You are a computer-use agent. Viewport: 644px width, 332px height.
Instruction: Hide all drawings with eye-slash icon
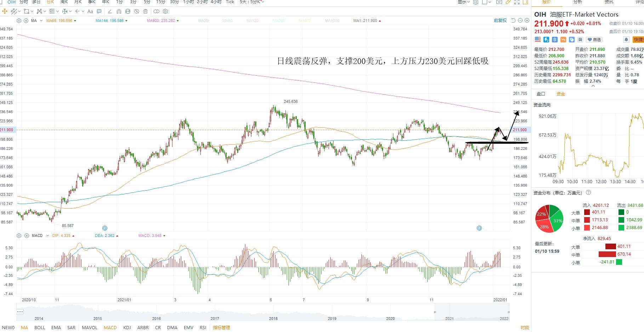137,11
